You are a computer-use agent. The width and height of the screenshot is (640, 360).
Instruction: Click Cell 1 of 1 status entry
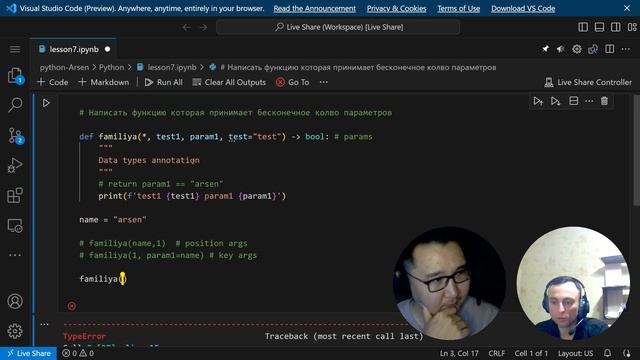tap(531, 353)
